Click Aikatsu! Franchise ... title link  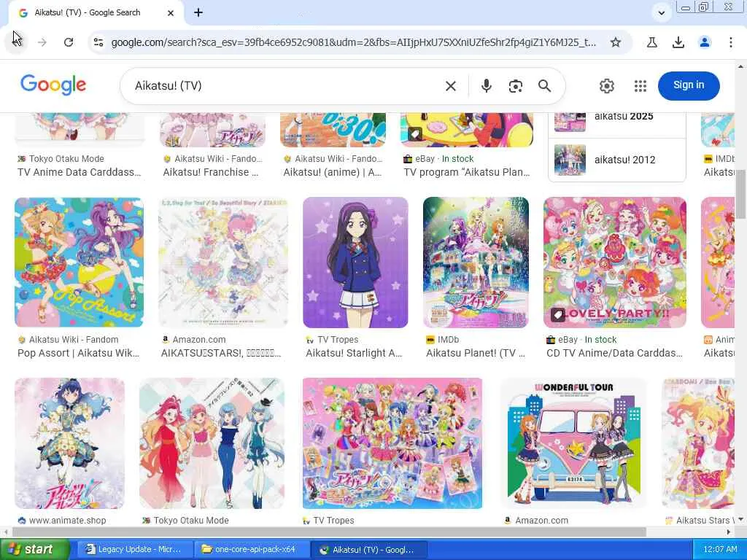point(211,172)
